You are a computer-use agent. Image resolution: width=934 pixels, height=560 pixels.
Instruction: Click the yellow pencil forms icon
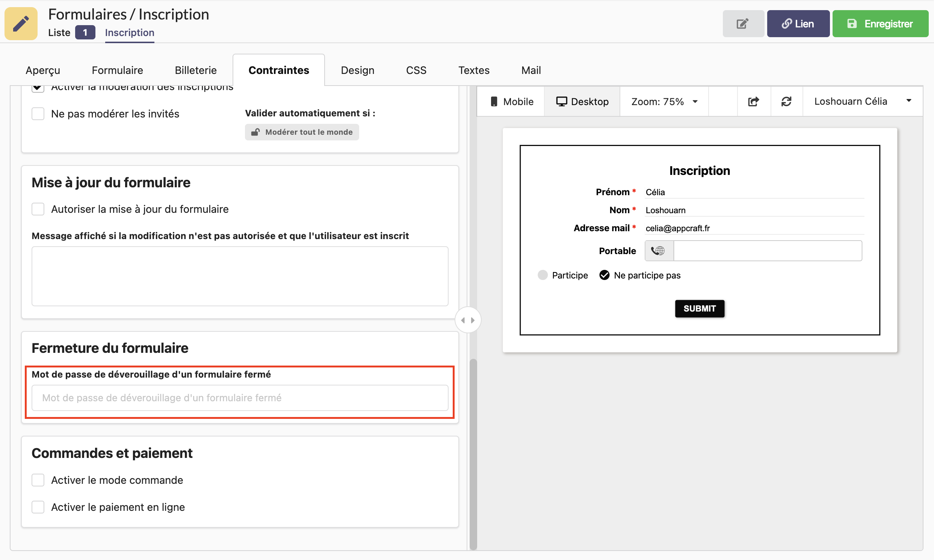coord(21,23)
